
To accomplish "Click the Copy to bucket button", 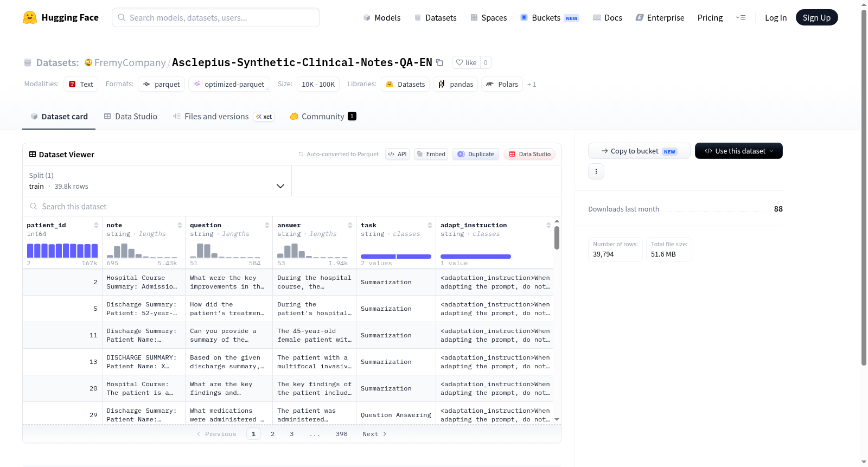I will coord(639,151).
